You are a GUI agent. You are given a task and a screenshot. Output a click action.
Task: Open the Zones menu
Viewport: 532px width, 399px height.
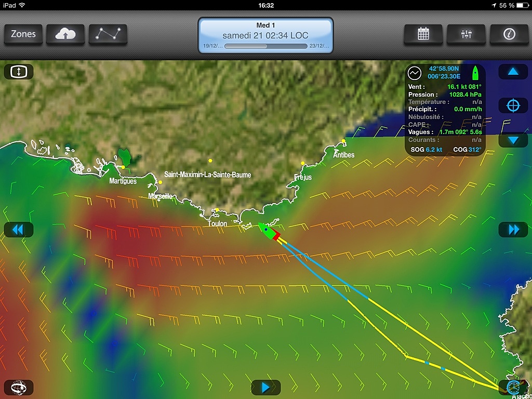pyautogui.click(x=23, y=34)
